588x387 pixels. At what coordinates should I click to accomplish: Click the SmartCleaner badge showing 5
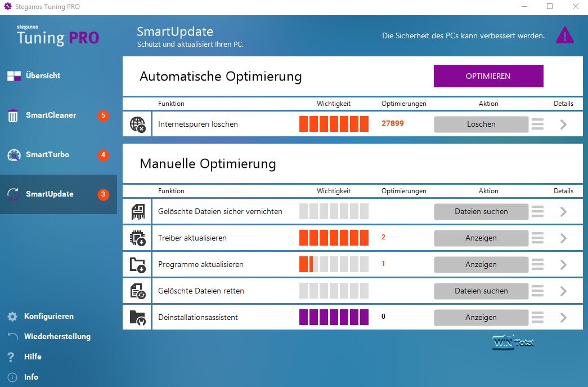tap(103, 115)
